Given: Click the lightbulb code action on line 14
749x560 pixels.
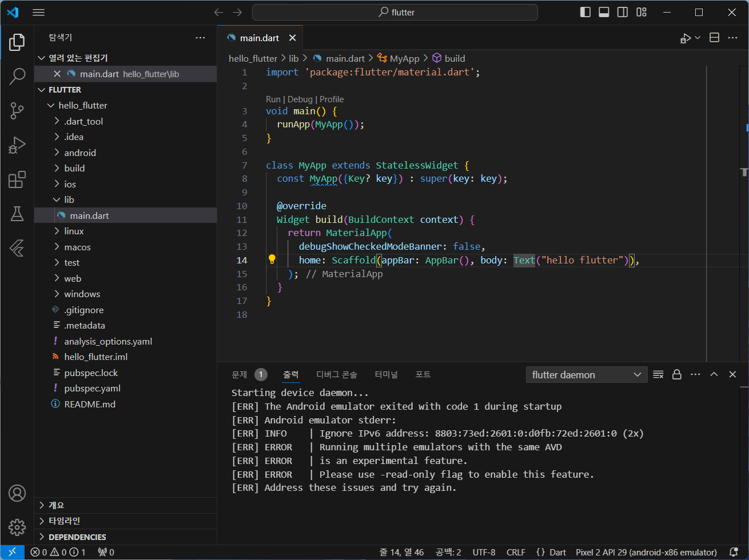Looking at the screenshot, I should 272,259.
